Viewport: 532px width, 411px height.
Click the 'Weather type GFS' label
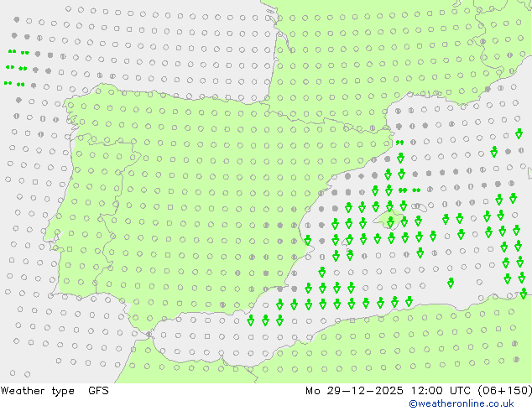point(55,391)
